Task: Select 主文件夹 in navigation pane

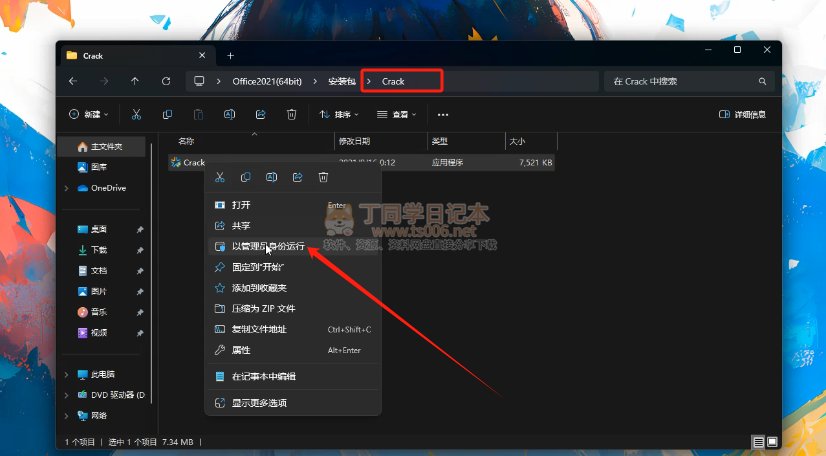Action: (103, 146)
